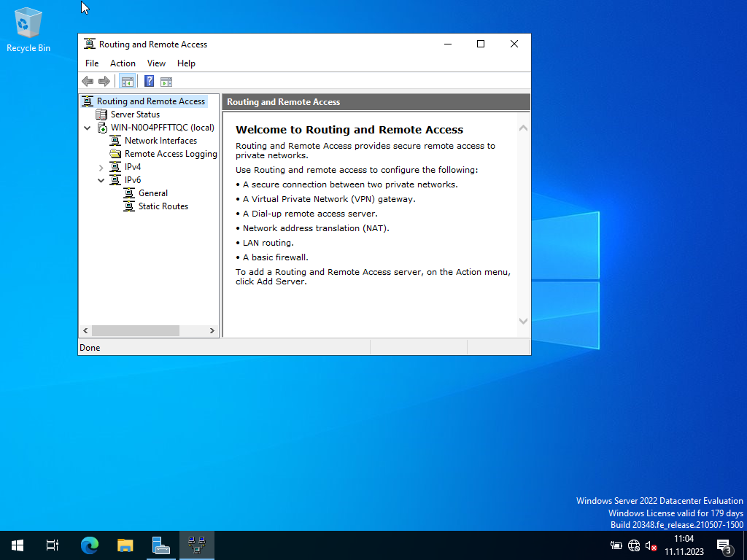Click the Welcome to Routing and Remote Access heading
The image size is (747, 560).
[349, 130]
